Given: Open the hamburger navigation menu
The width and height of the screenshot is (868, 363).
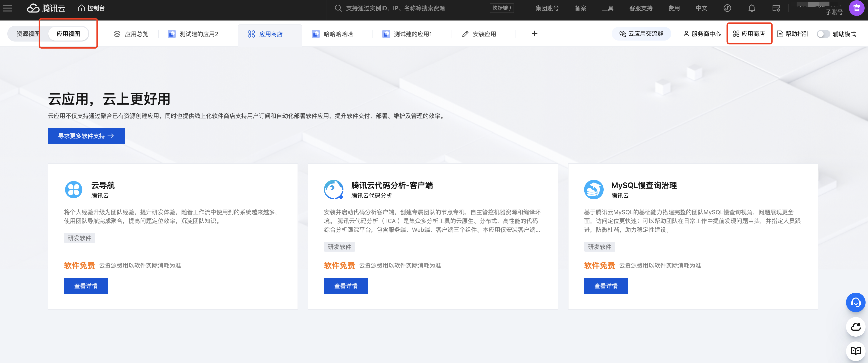Looking at the screenshot, I should [x=7, y=8].
